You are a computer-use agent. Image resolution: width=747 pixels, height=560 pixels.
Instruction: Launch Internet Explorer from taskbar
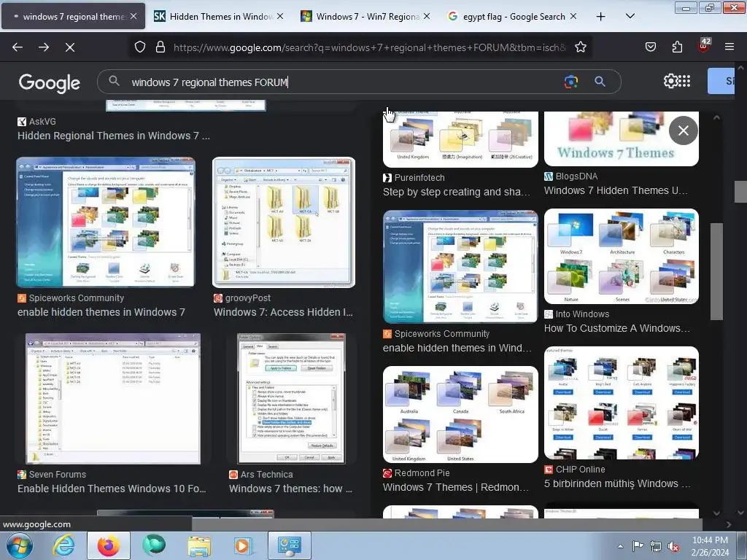64,545
